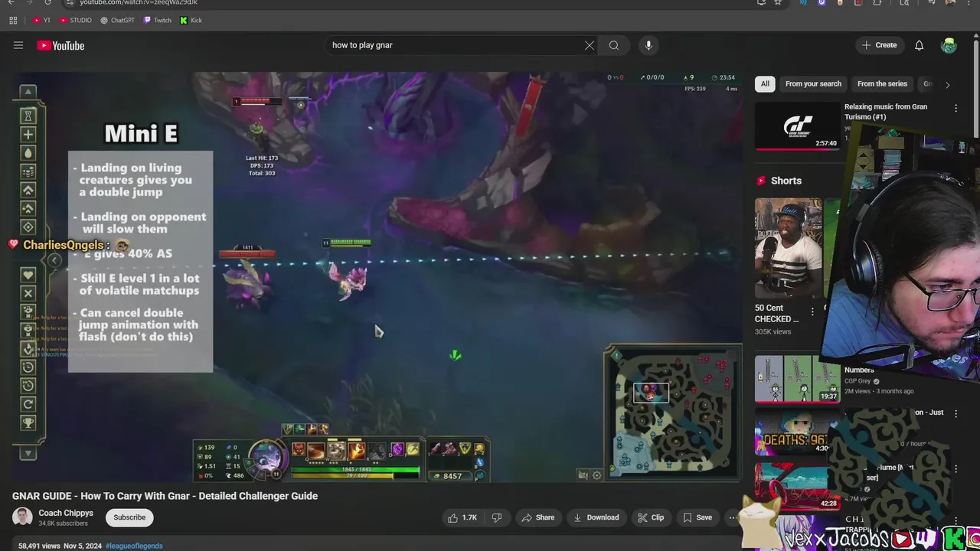This screenshot has height=551, width=980.
Task: Open the CGP Grey video thumbnail (19:37)
Action: [797, 379]
